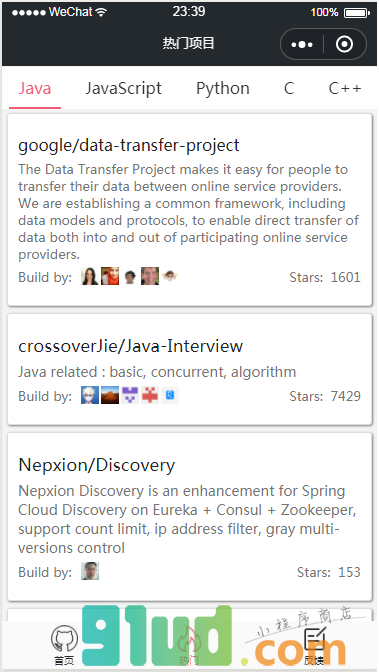The image size is (379, 672).
Task: Open crossoverJie/Java-Interview repository title
Action: pos(130,346)
